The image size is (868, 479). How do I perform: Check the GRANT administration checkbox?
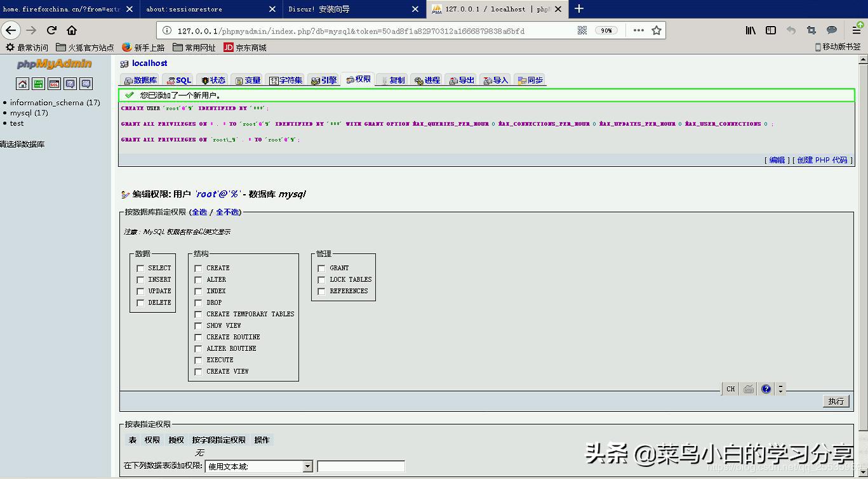pyautogui.click(x=321, y=268)
